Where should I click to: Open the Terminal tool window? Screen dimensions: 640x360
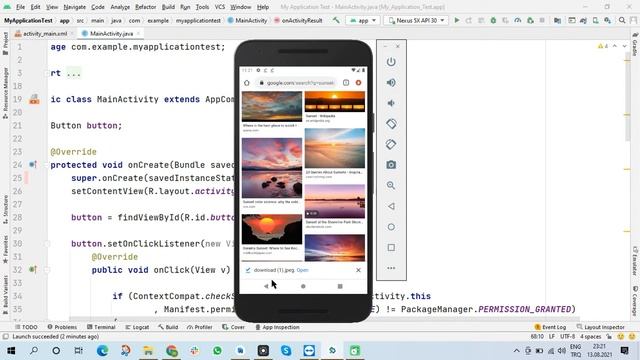coord(101,327)
